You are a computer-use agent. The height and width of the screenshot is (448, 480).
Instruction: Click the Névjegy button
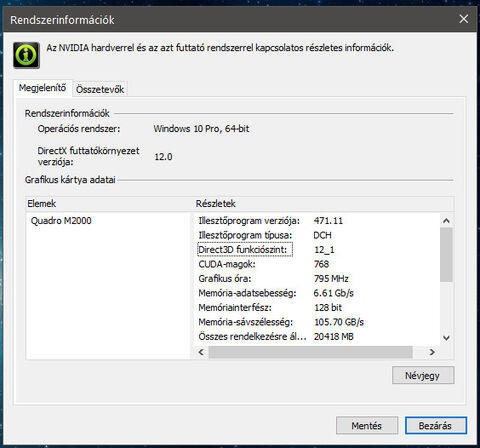[x=423, y=376]
